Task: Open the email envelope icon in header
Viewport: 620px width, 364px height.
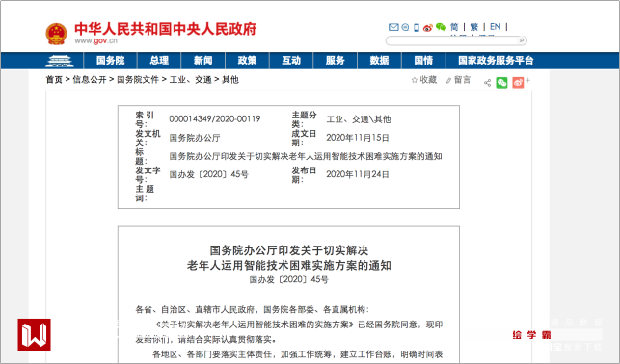Action: click(393, 27)
